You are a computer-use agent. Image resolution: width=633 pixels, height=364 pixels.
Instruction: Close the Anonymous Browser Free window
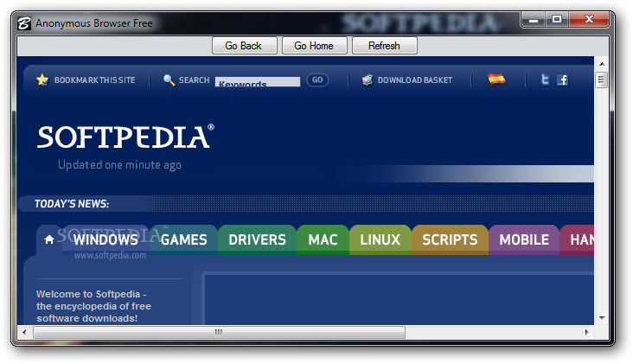tap(589, 19)
